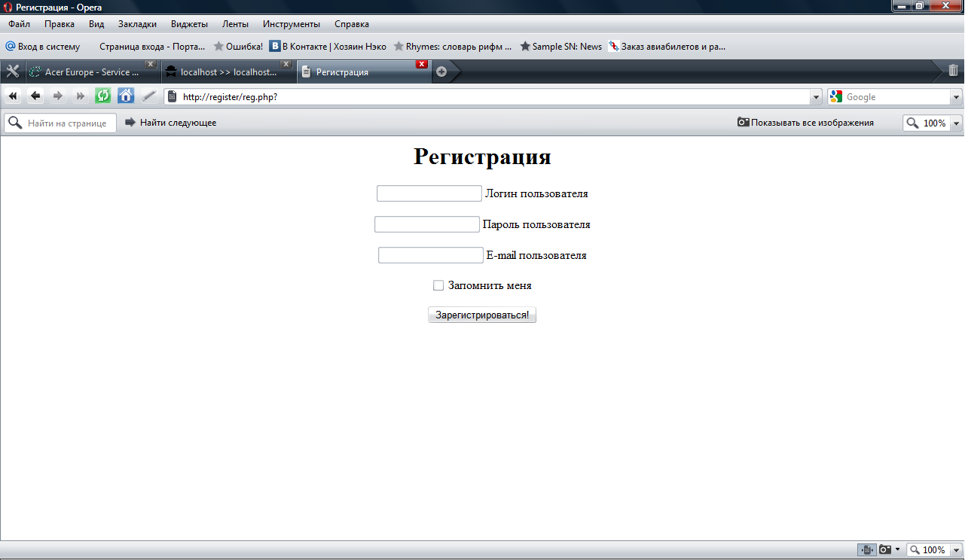Click the Найти на странице field
Image resolution: width=965 pixels, height=560 pixels.
click(60, 123)
